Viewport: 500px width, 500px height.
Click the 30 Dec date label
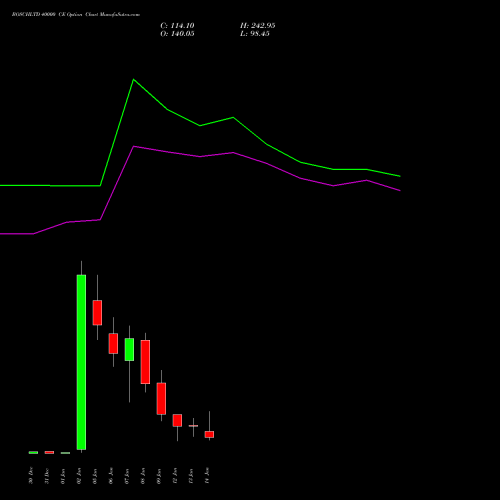click(31, 476)
